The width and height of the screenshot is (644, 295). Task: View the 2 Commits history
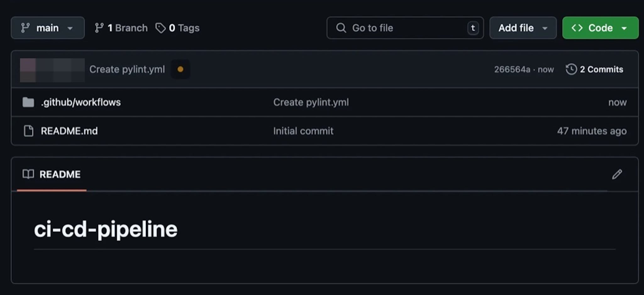click(x=601, y=69)
